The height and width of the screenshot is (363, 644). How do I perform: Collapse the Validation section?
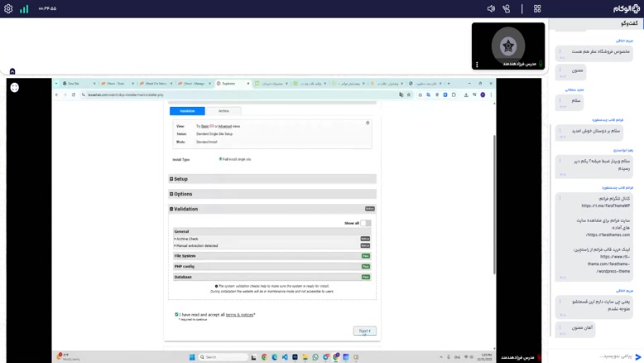click(x=185, y=209)
